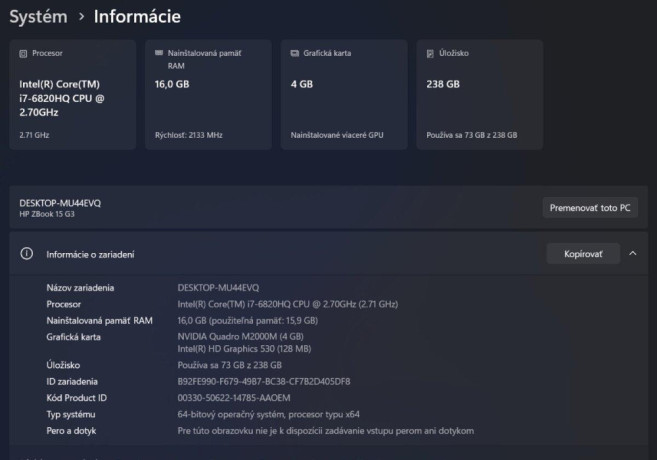Click the 16,0 GB value in RAM card
The width and height of the screenshot is (657, 460).
tap(172, 84)
